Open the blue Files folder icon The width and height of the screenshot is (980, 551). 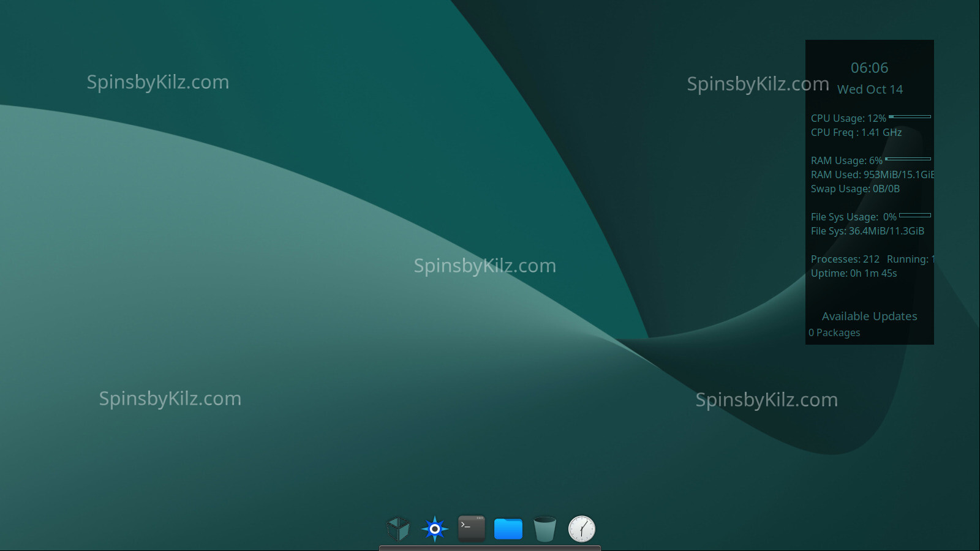coord(508,529)
